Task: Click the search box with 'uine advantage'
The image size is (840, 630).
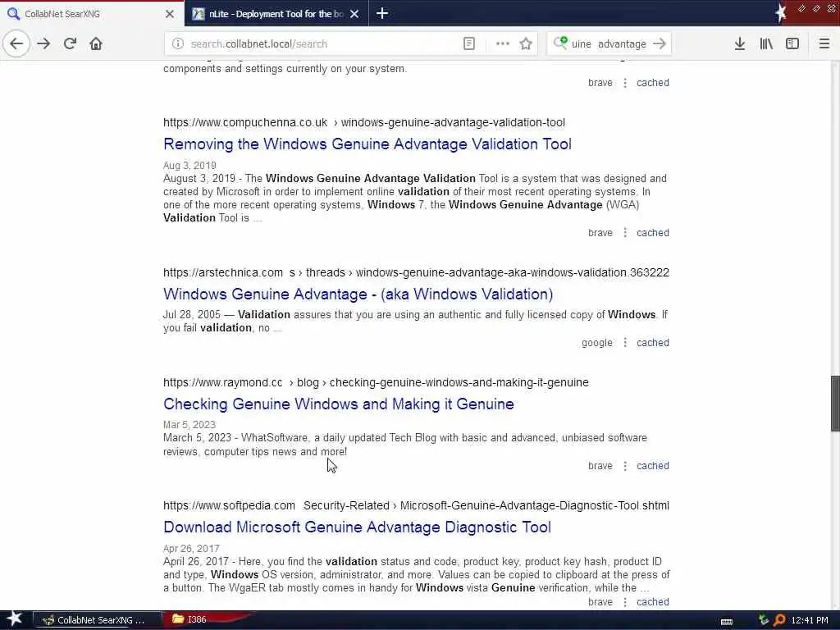Action: pyautogui.click(x=609, y=44)
